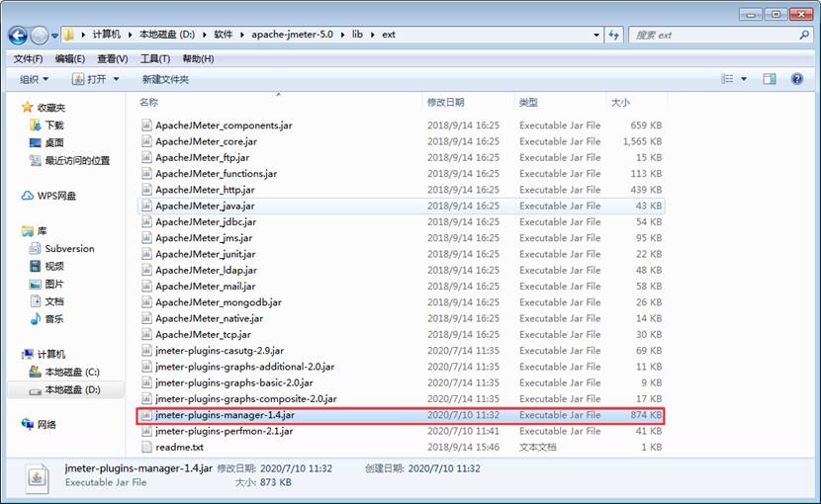Select readme.txt file icon
The image size is (821, 504).
coord(146,447)
